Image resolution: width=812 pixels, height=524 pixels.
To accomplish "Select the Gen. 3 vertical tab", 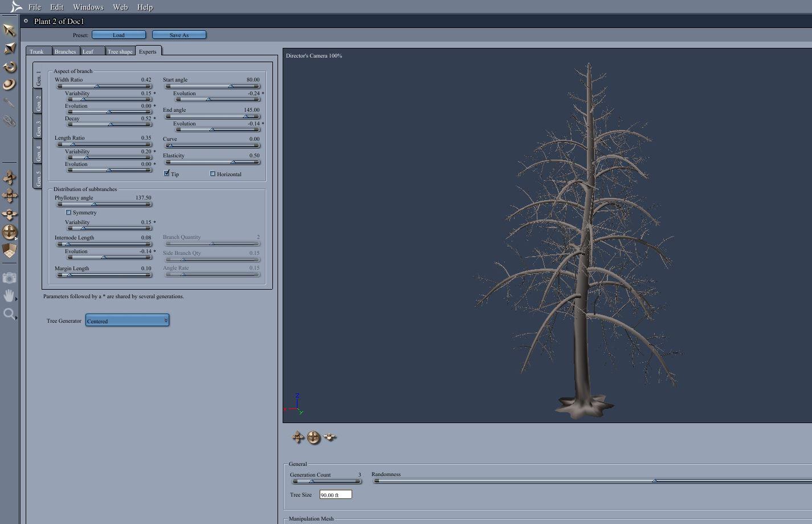I will click(x=38, y=127).
